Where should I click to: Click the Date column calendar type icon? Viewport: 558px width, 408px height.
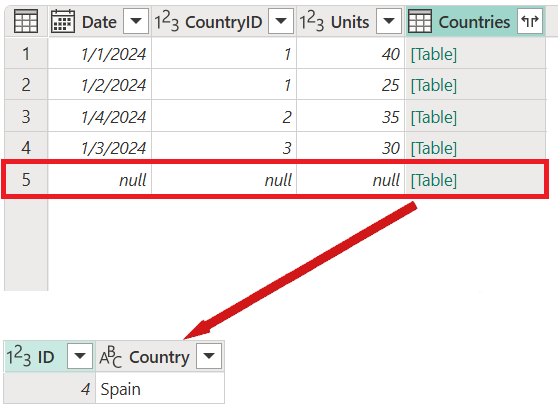tap(63, 21)
